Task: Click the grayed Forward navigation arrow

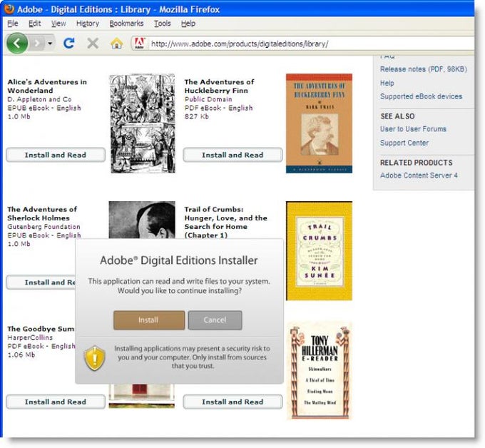Action: coord(37,44)
